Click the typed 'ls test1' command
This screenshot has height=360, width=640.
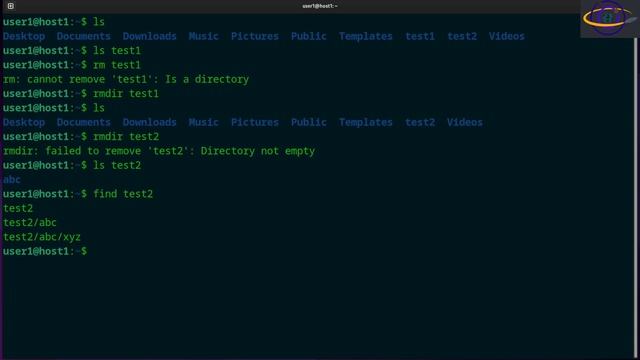(117, 51)
